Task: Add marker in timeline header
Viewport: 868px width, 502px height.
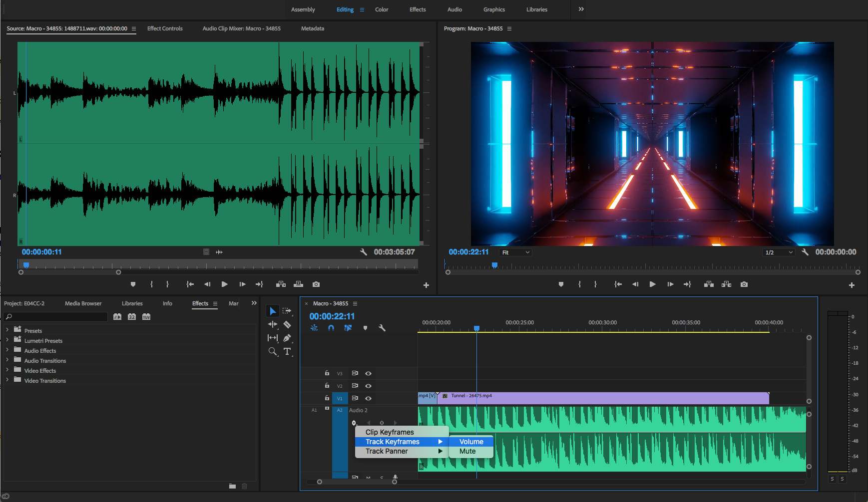Action: click(365, 328)
